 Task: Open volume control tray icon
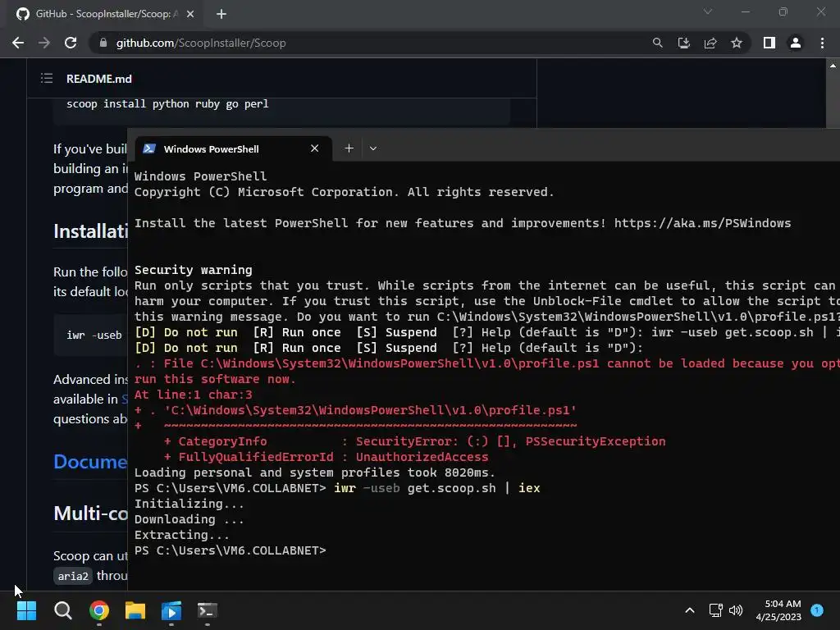(x=736, y=610)
